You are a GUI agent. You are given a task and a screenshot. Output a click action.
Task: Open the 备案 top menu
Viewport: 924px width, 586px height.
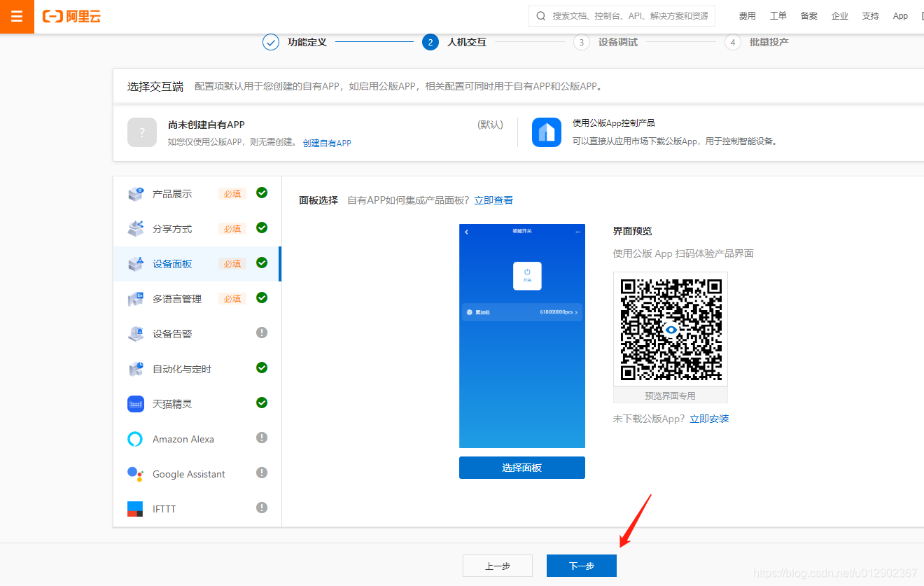[x=808, y=16]
